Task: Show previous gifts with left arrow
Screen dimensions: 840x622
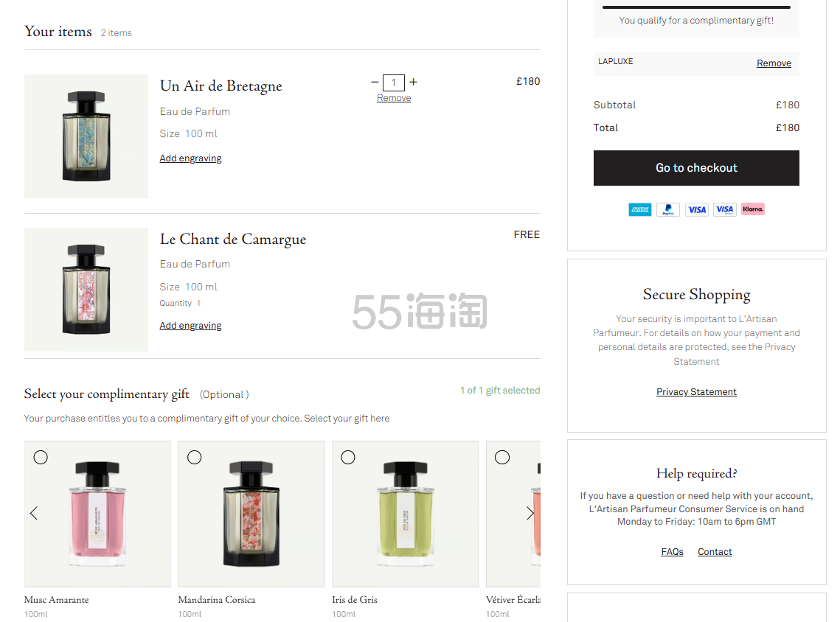Action: (34, 514)
